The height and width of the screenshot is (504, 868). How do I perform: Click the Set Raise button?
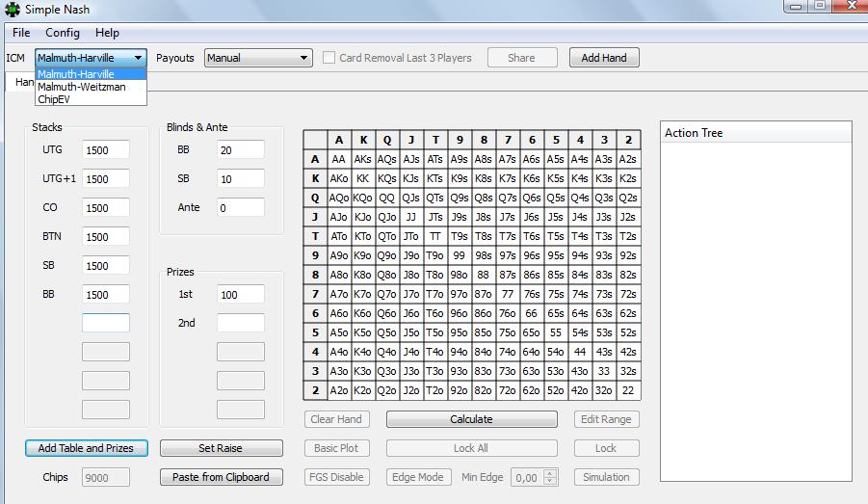[221, 448]
